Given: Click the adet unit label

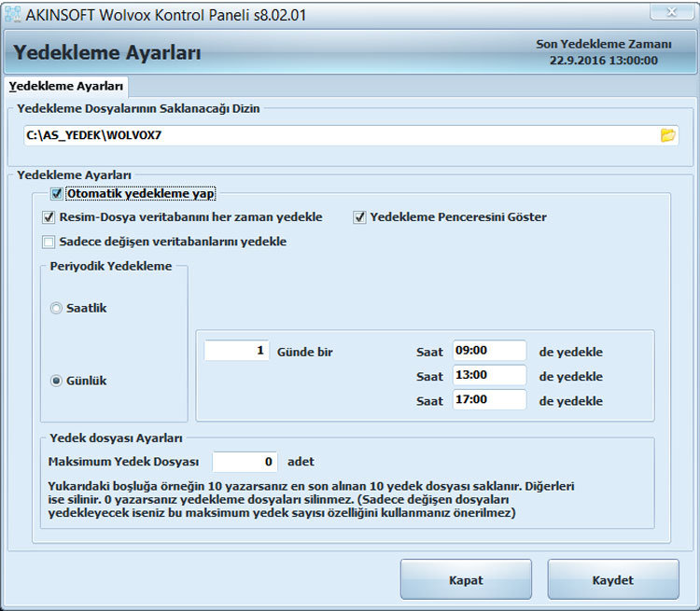Looking at the screenshot, I should (301, 462).
